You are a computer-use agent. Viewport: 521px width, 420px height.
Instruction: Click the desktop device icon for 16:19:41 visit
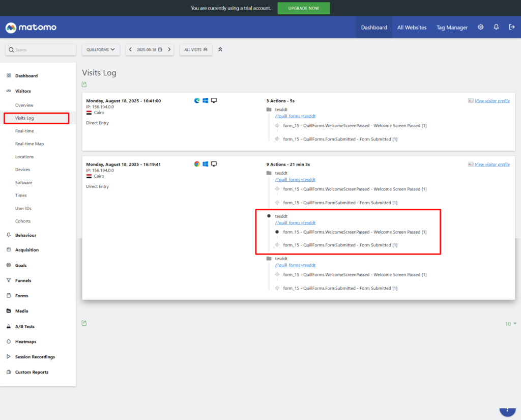pyautogui.click(x=214, y=164)
